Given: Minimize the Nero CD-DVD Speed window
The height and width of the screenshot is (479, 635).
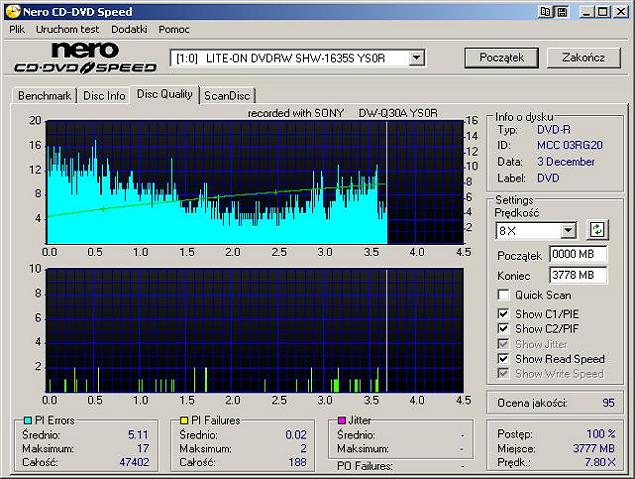Looking at the screenshot, I should click(x=586, y=12).
